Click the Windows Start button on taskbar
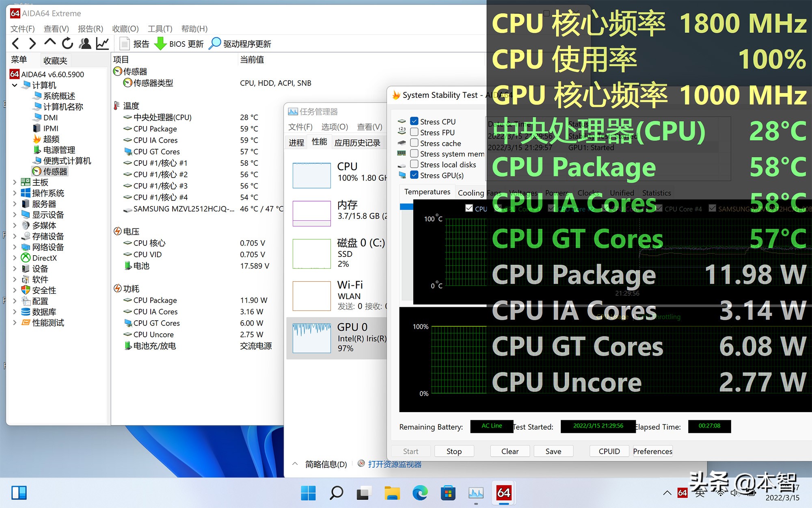The width and height of the screenshot is (812, 508). coord(308,493)
